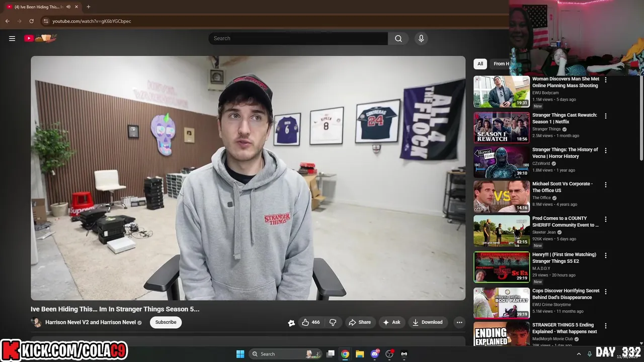Click CZsWorld channel name
Image resolution: width=644 pixels, height=362 pixels.
pos(541,163)
